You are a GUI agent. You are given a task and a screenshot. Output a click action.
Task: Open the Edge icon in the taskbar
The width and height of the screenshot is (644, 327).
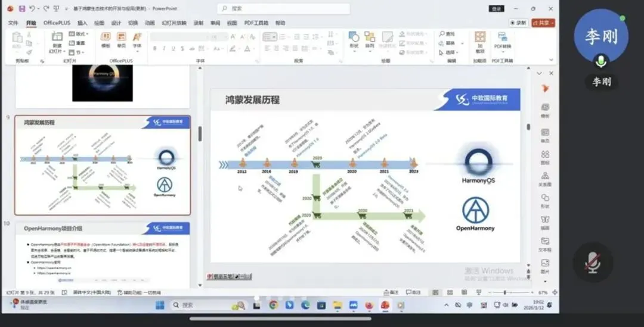(x=305, y=305)
